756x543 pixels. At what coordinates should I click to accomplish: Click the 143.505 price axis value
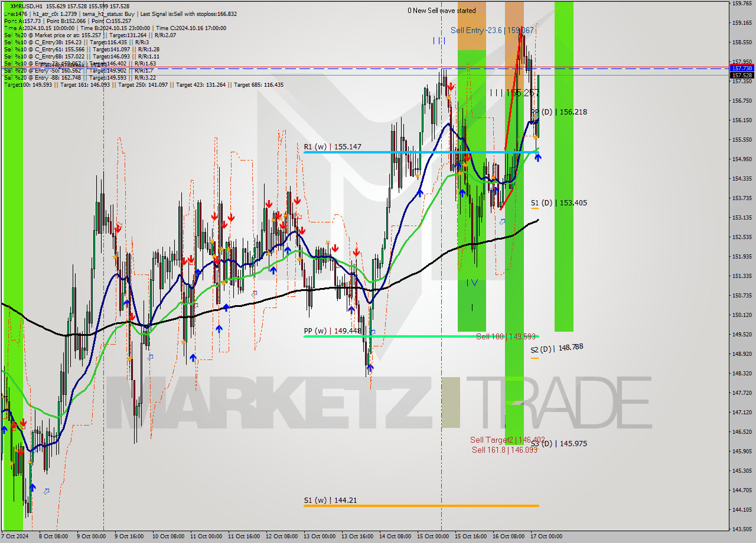tap(742, 529)
